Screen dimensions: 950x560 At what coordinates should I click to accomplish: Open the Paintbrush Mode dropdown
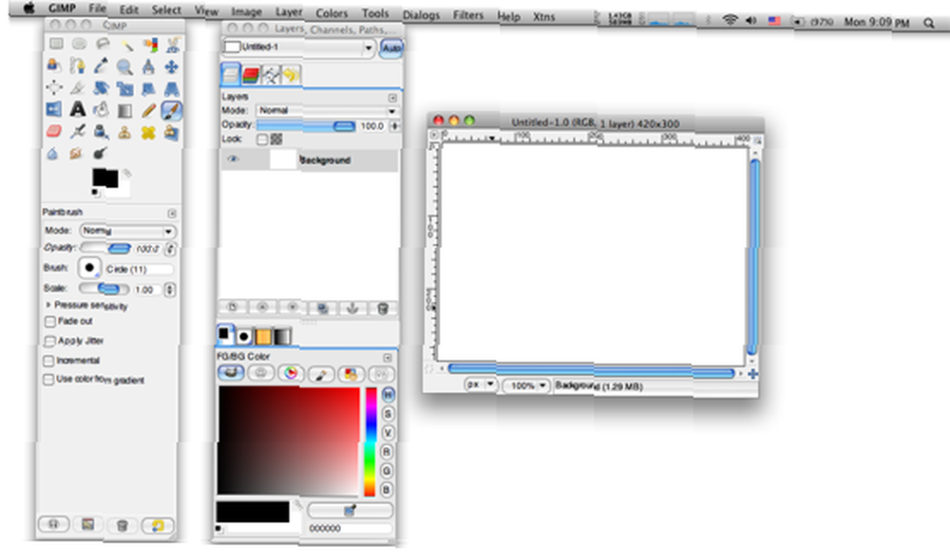click(128, 232)
